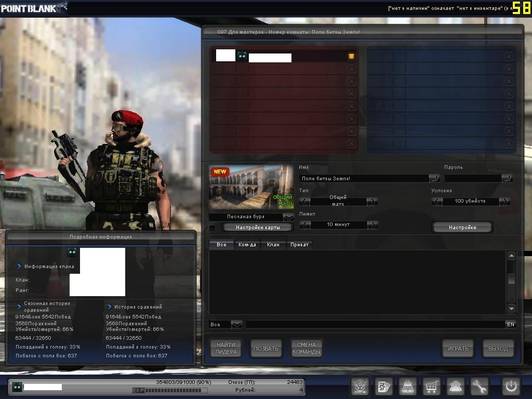This screenshot has height=399, width=532.
Task: Close the first blue team slot
Action: [509, 57]
